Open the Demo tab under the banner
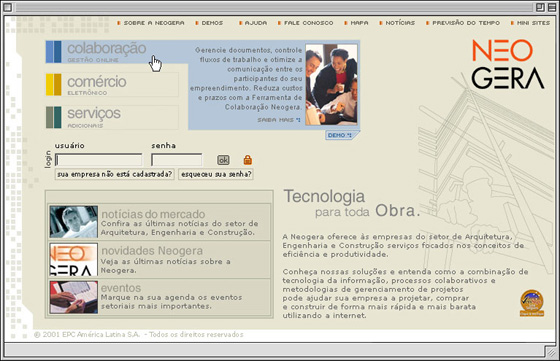Screen dimensions: 560x361 (341, 135)
